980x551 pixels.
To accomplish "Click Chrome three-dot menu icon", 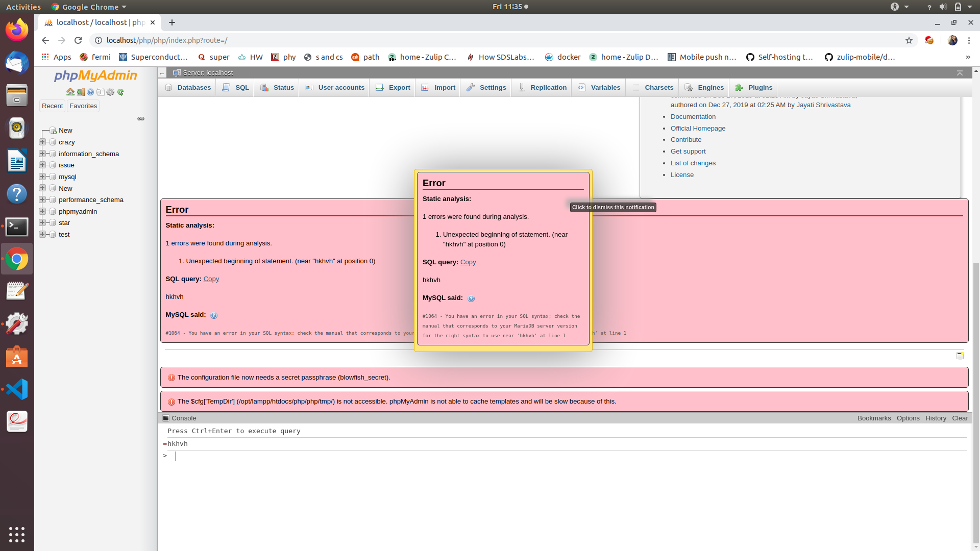I will point(969,40).
